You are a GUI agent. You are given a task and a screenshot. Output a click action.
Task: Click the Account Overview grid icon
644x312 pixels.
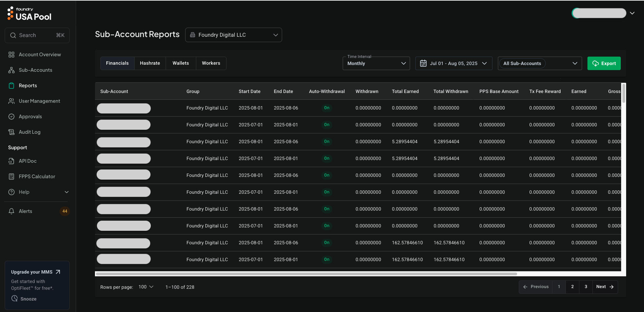(x=11, y=55)
